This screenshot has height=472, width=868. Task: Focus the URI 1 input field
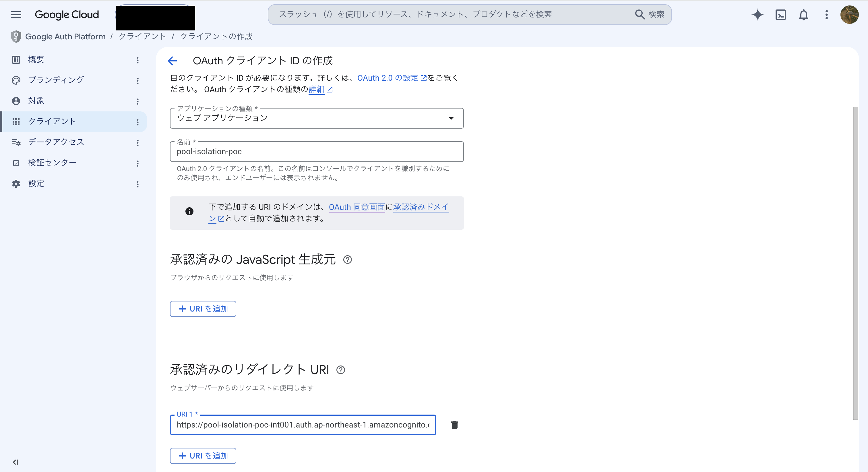tap(303, 425)
